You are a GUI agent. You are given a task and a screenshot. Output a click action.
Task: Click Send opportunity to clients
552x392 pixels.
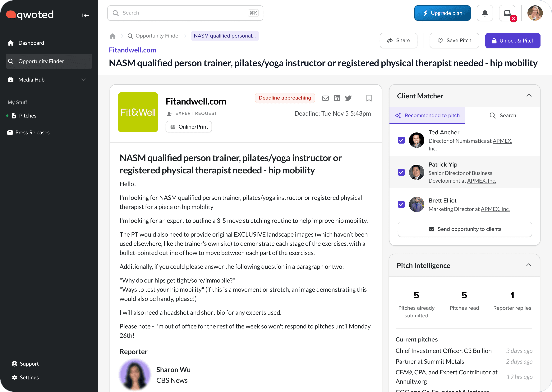(x=465, y=229)
